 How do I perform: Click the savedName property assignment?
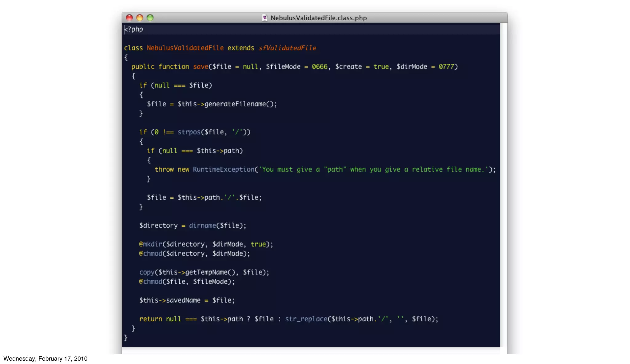pyautogui.click(x=183, y=300)
